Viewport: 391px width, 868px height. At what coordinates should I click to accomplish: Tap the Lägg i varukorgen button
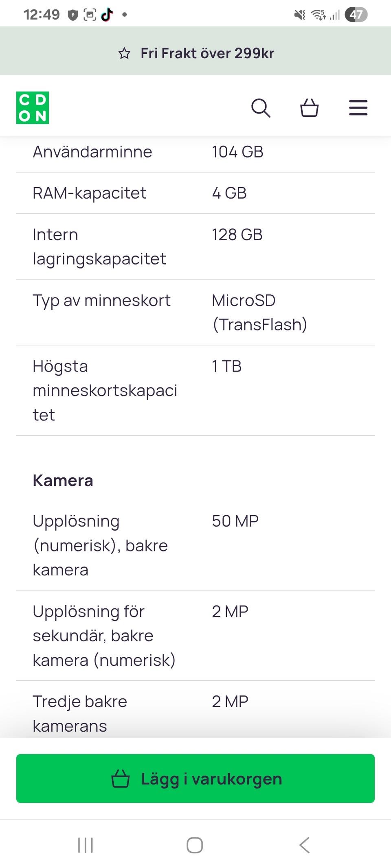point(195,778)
